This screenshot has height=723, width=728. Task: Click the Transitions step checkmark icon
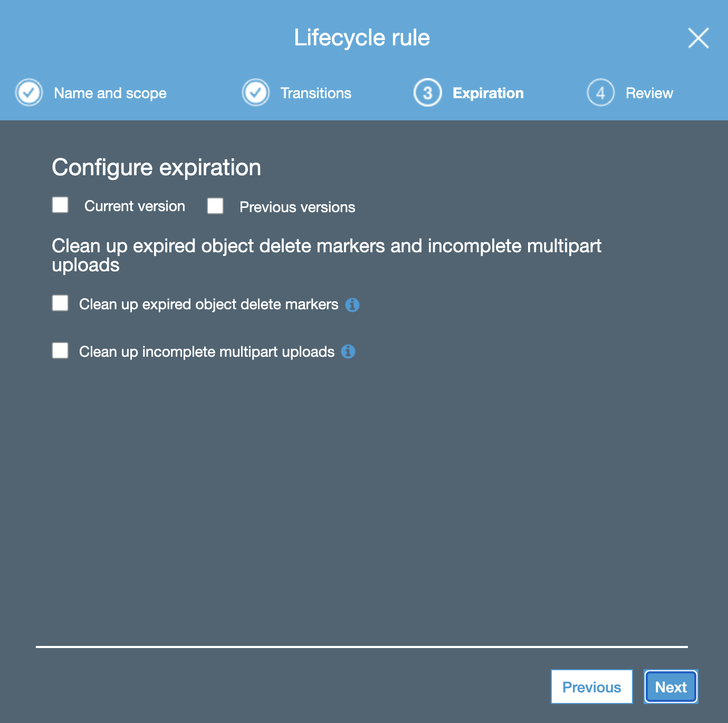pos(256,93)
